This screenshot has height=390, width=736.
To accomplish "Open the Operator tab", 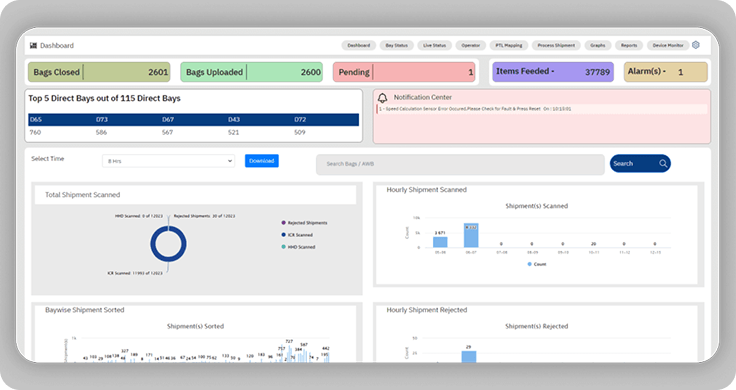I will click(x=470, y=46).
